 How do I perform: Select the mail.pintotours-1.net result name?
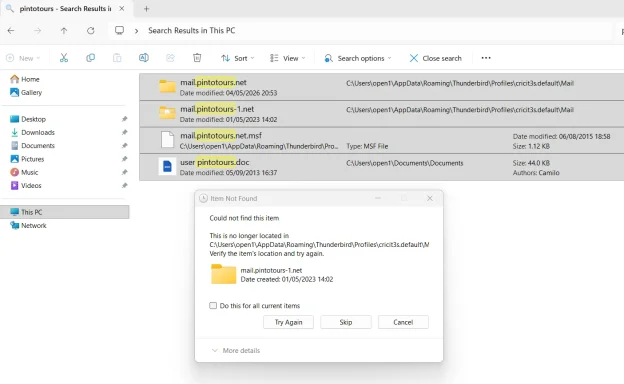click(217, 109)
